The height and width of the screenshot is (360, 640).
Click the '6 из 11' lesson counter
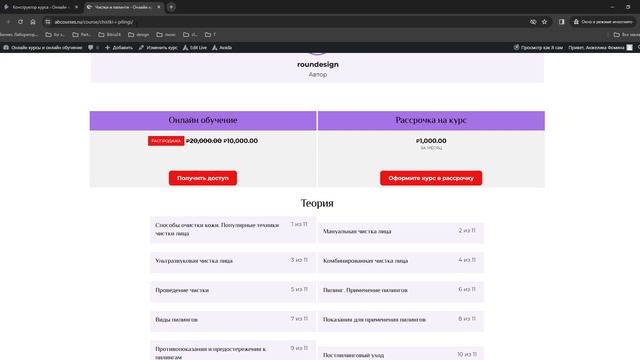[467, 289]
